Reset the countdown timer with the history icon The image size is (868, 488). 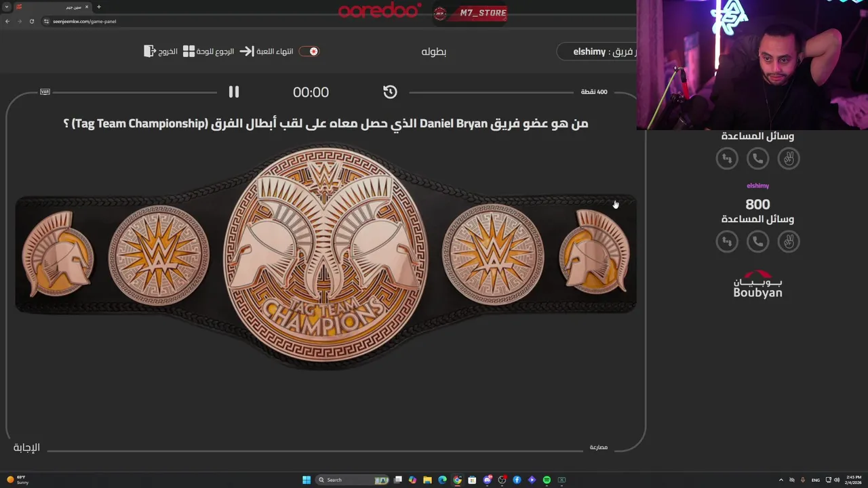[390, 91]
